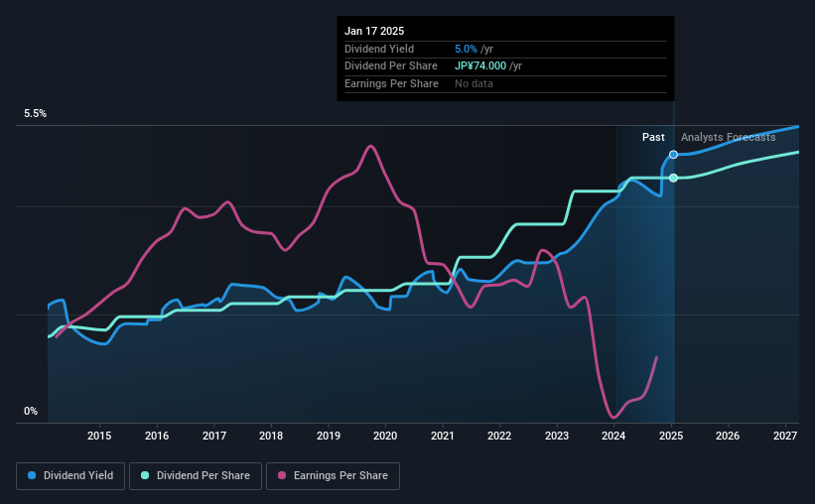The width and height of the screenshot is (815, 504).
Task: Select the 2020 x-axis year label
Action: tap(385, 437)
